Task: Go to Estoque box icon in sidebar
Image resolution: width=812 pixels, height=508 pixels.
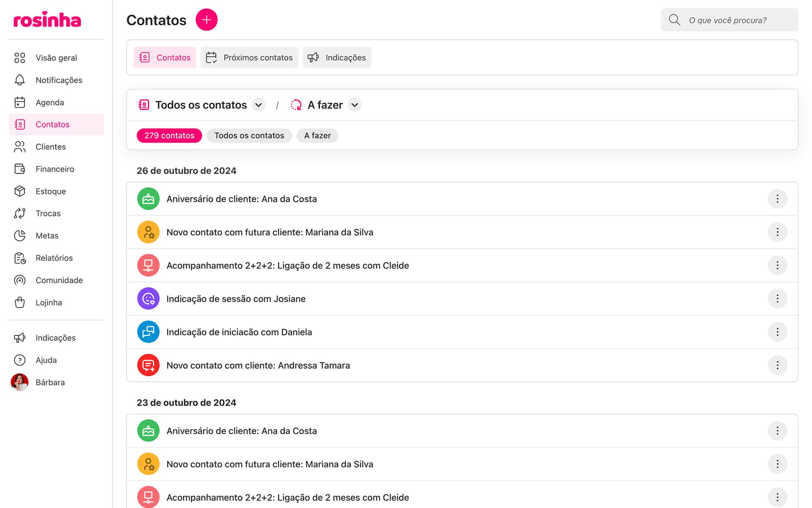Action: tap(20, 191)
